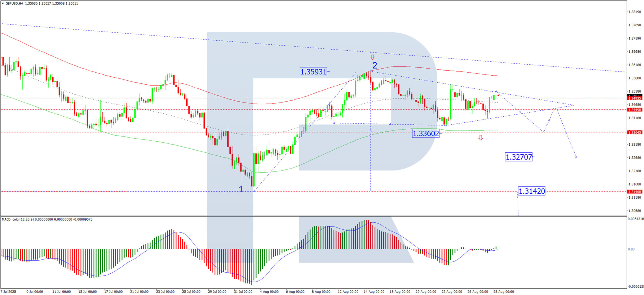Click the black current price tag 1.35011

[635, 96]
